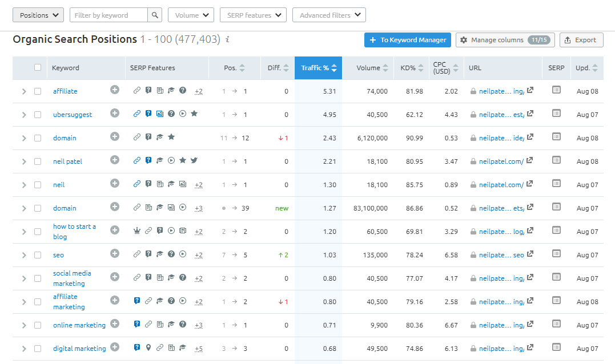This screenshot has height=364, width=615.
Task: Click the Filter by keyword input field
Action: (108, 15)
